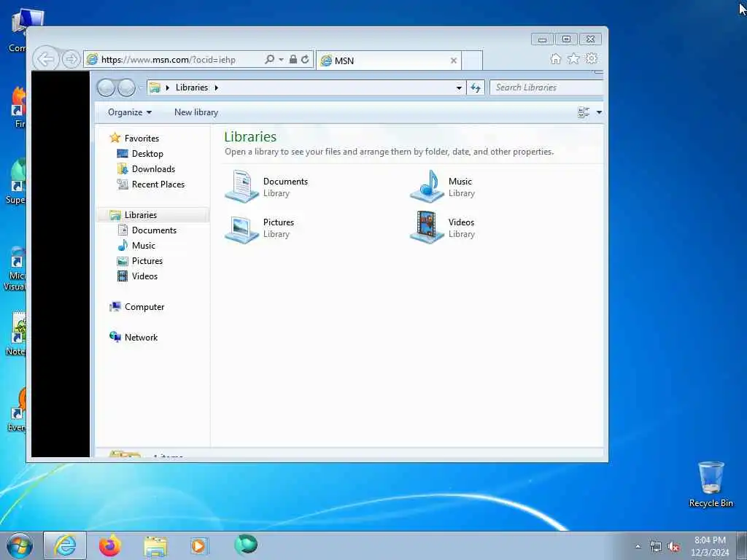Viewport: 747px width, 560px height.
Task: Open Windows Media Player from the taskbar
Action: click(x=198, y=545)
